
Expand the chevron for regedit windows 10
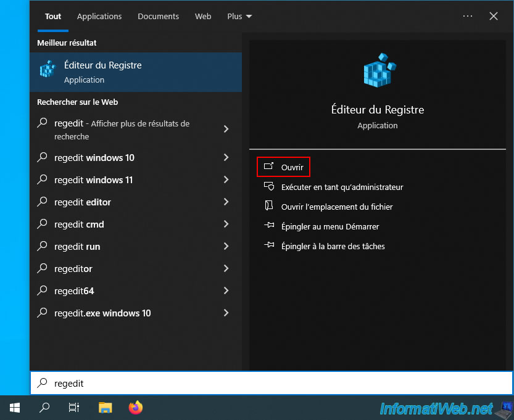226,157
